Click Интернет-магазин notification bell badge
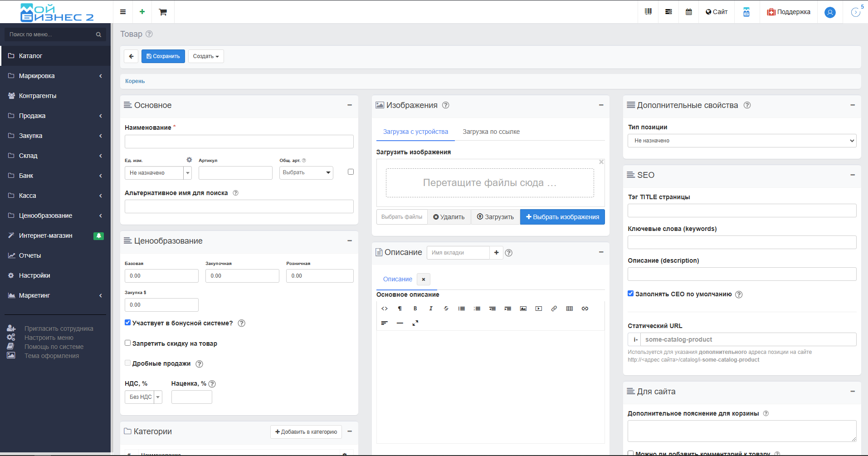This screenshot has width=868, height=456. (x=98, y=236)
